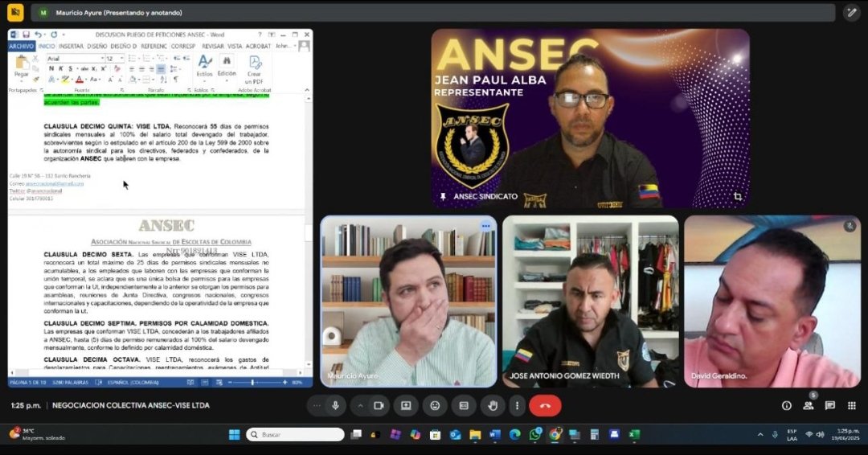868x455 pixels.
Task: Click the Windows Start button
Action: [x=235, y=435]
